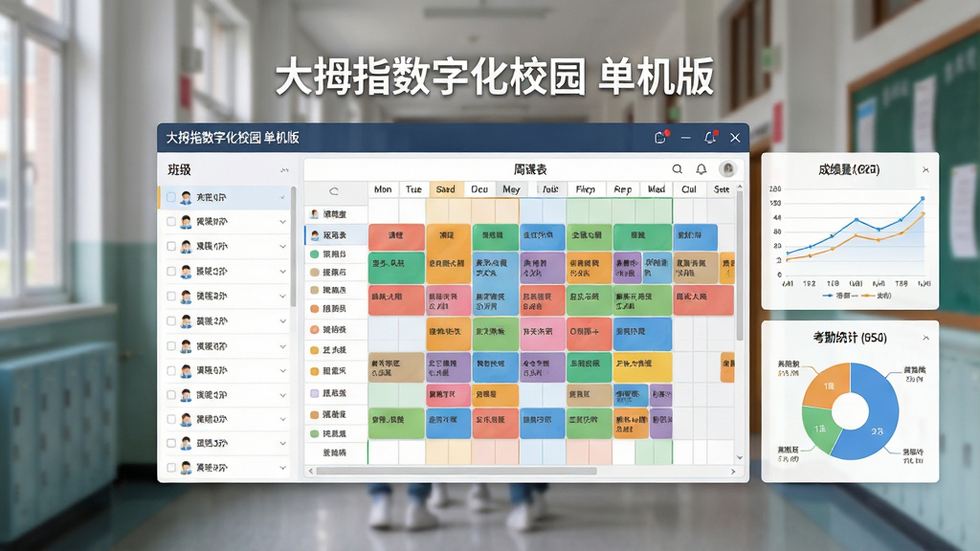Tick the checkbox in the highlighted top class row
The height and width of the screenshot is (551, 980).
pyautogui.click(x=170, y=197)
